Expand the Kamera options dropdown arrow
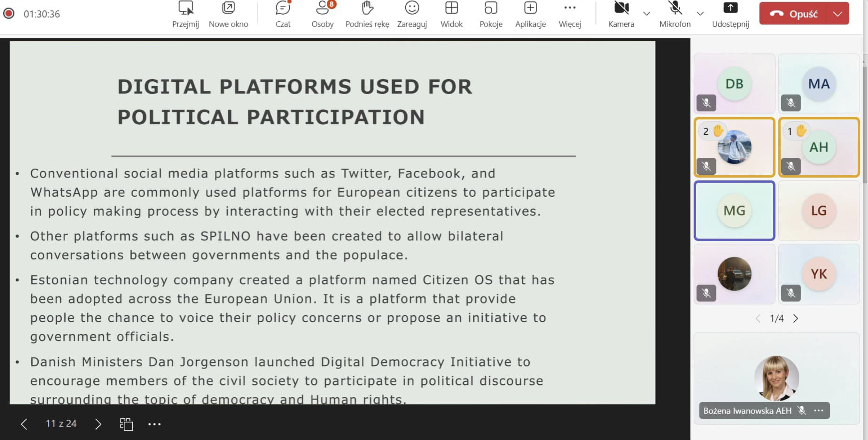868x440 pixels. 646,14
